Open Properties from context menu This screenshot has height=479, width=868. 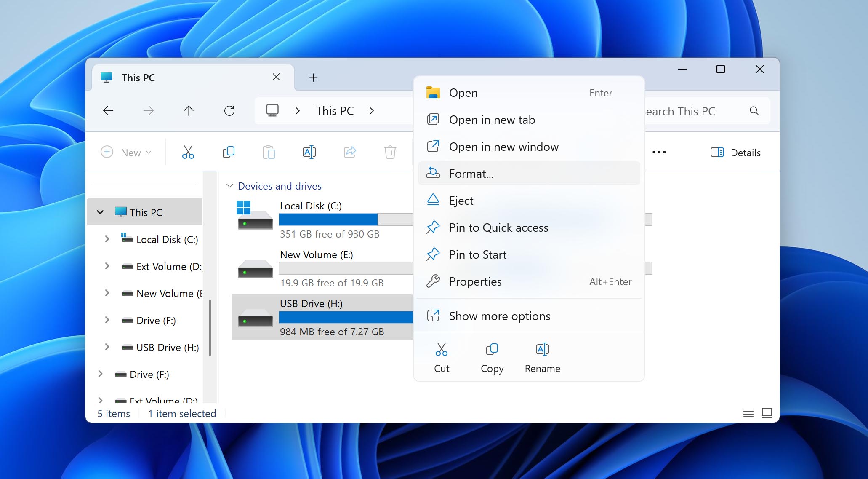coord(529,281)
